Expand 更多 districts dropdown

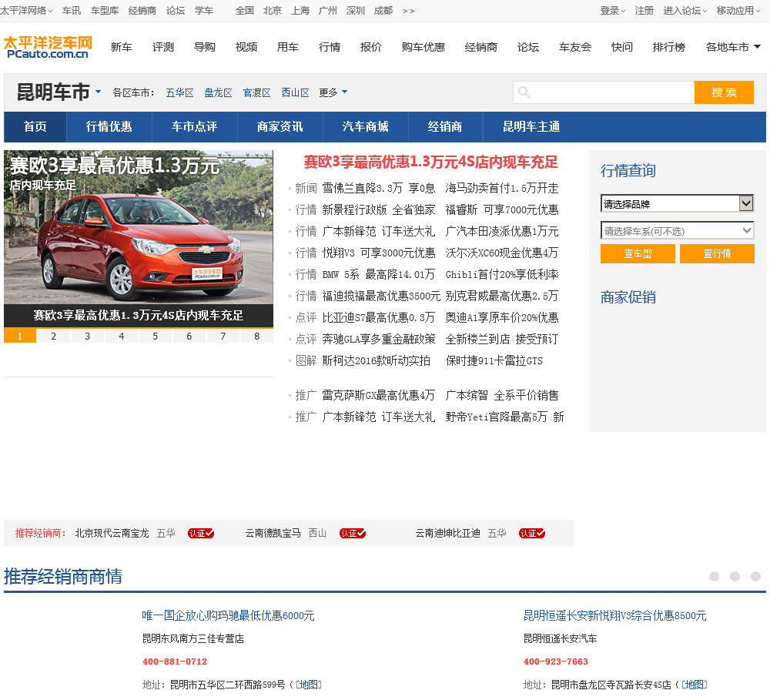click(x=333, y=92)
